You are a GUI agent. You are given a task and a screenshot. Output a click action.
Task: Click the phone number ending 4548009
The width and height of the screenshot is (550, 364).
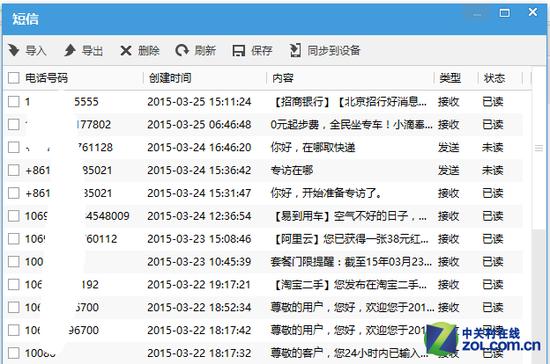click(77, 216)
